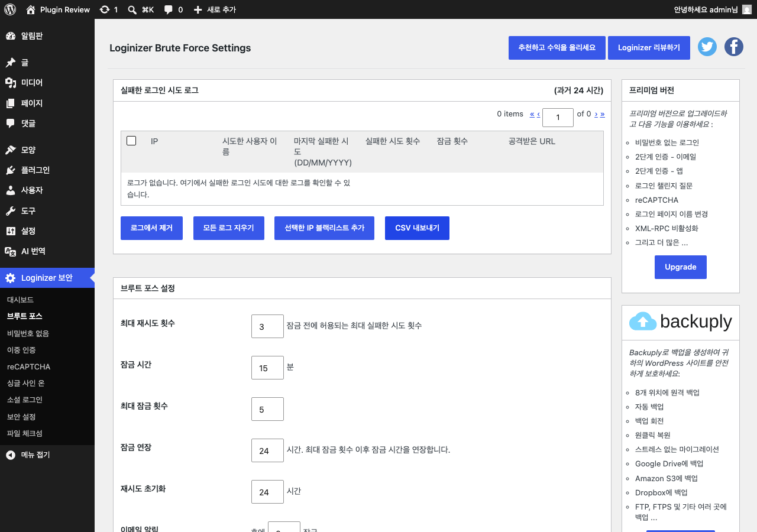This screenshot has width=757, height=532.
Task: Collapse the menu with 메뉴 접기 arrow icon
Action: click(11, 455)
